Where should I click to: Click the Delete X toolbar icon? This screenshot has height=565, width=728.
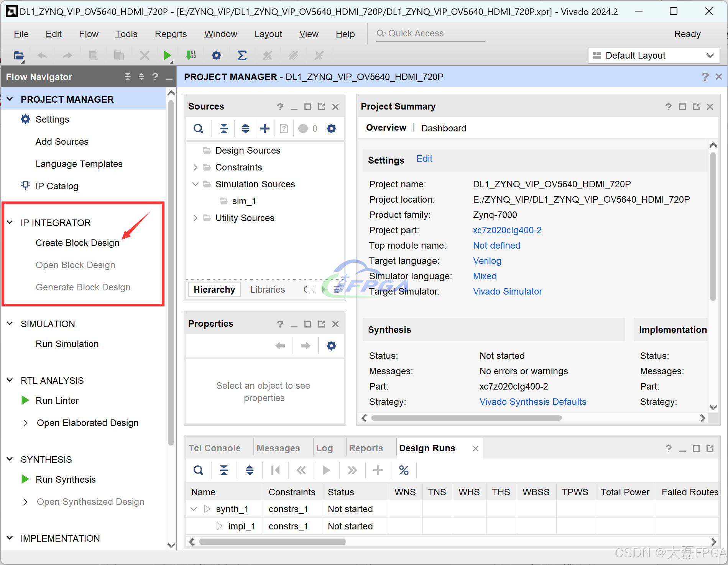[145, 56]
